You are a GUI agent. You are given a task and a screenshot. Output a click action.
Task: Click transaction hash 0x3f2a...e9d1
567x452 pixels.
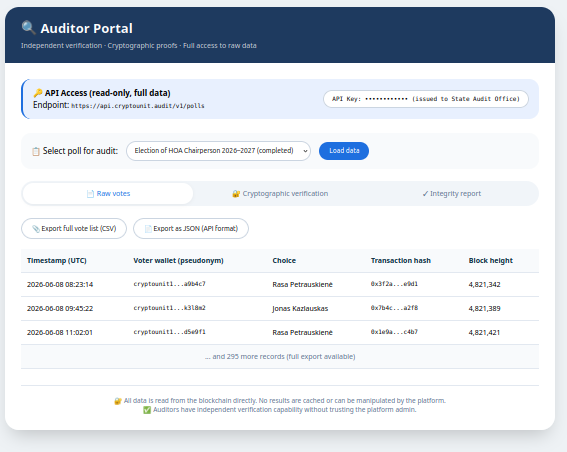click(x=394, y=284)
